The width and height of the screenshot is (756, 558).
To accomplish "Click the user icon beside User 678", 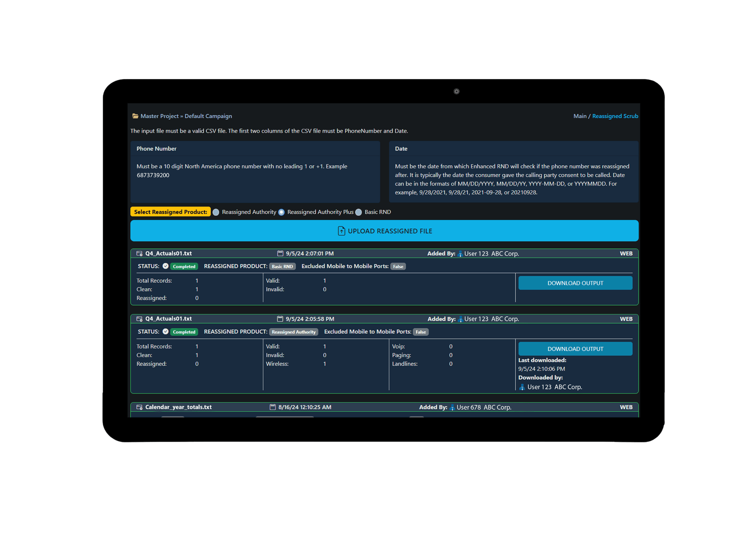I will [x=452, y=407].
